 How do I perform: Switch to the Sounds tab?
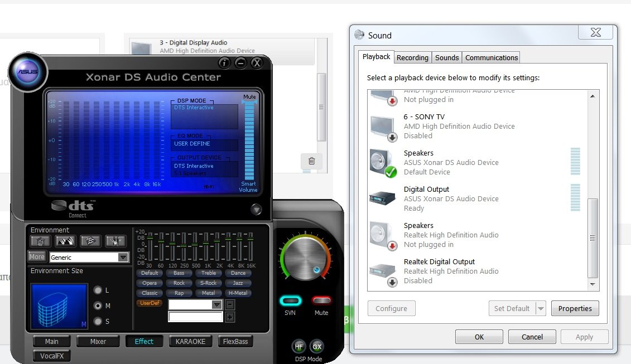(x=447, y=57)
